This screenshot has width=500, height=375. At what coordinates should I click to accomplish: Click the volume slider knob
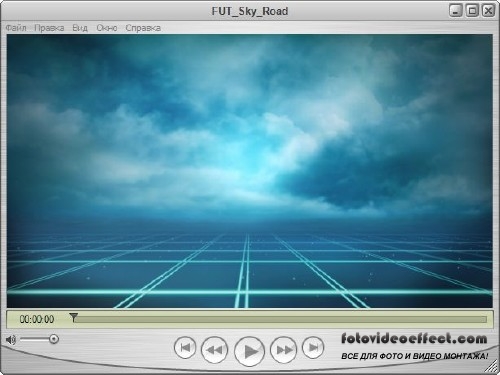pyautogui.click(x=54, y=339)
